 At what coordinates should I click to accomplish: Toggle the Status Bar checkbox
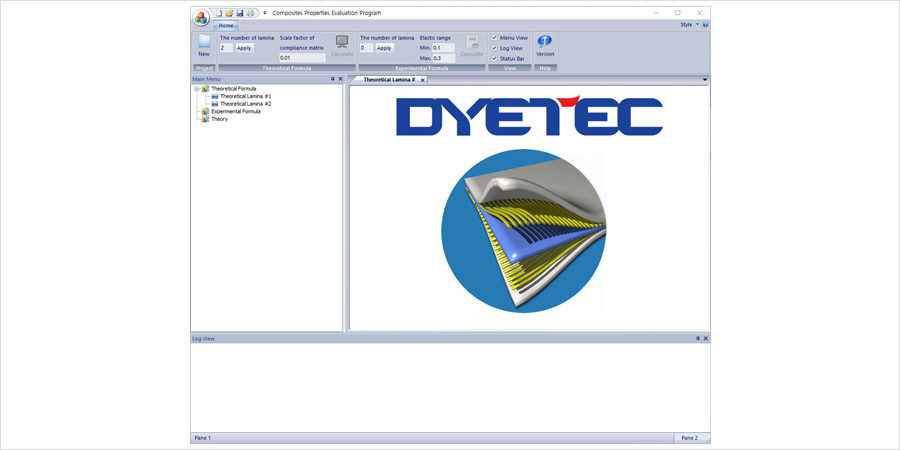494,59
